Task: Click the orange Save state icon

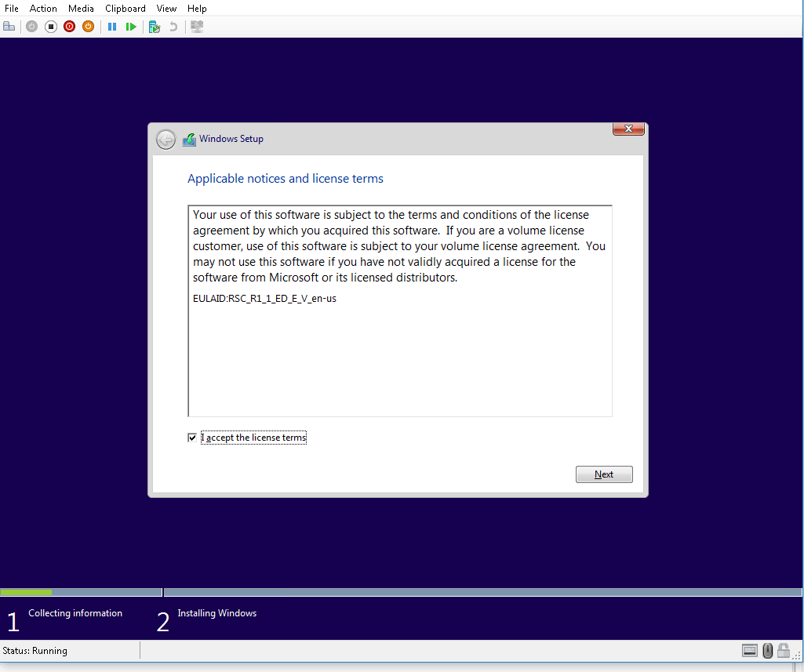Action: point(88,27)
